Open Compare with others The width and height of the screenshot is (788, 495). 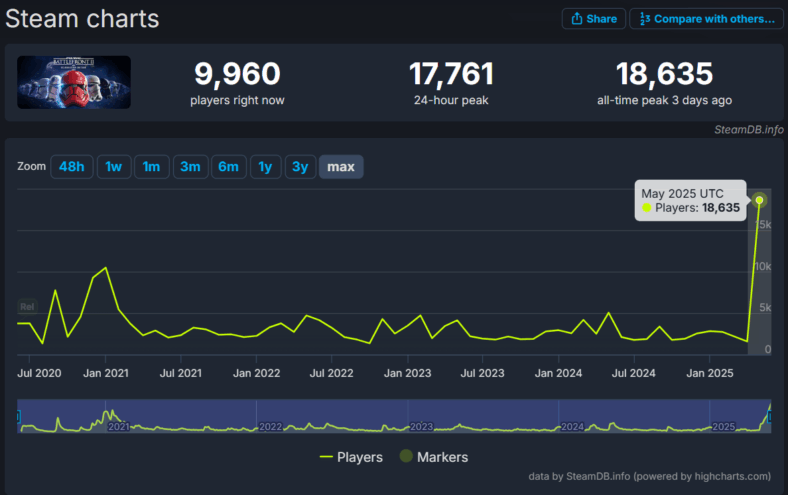(706, 19)
